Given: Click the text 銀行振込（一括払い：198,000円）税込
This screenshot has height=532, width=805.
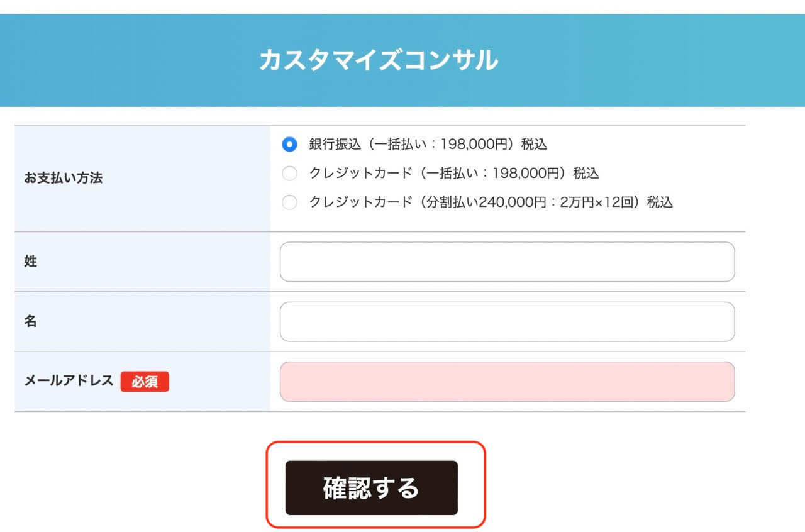Looking at the screenshot, I should 426,144.
